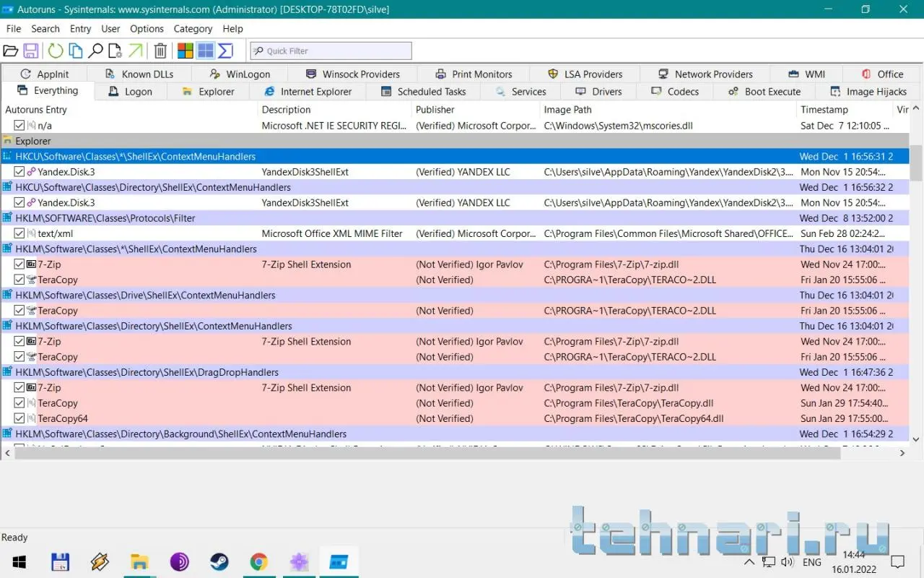Click the Delete trash can icon
Screen dimensions: 924x578
click(160, 51)
